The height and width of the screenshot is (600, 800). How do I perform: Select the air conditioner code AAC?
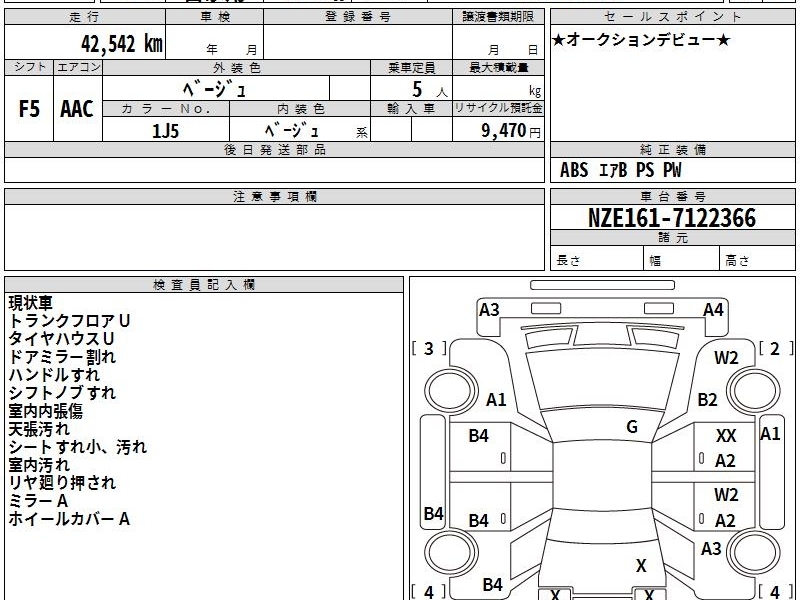click(77, 109)
